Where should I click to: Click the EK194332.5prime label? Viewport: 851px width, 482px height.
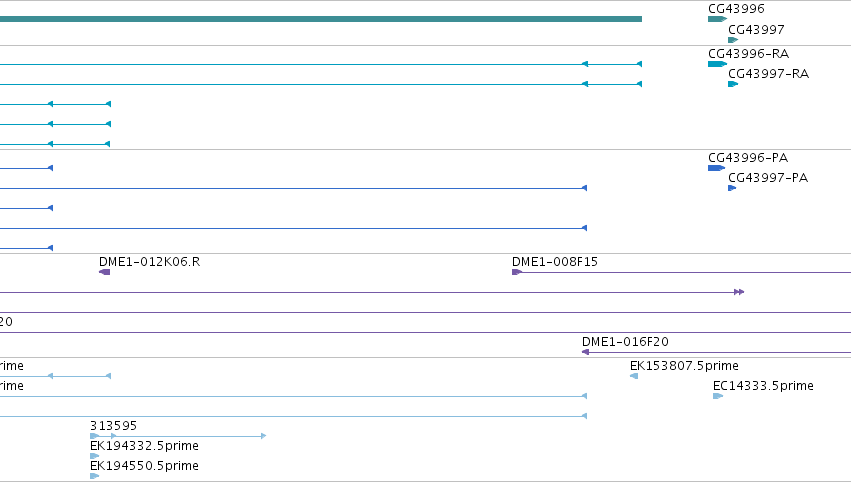pyautogui.click(x=144, y=446)
